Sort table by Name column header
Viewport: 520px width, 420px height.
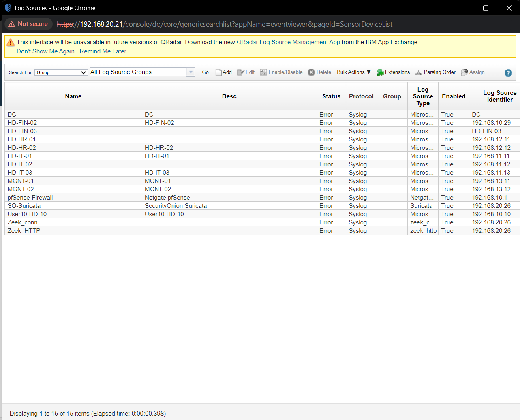coord(73,96)
